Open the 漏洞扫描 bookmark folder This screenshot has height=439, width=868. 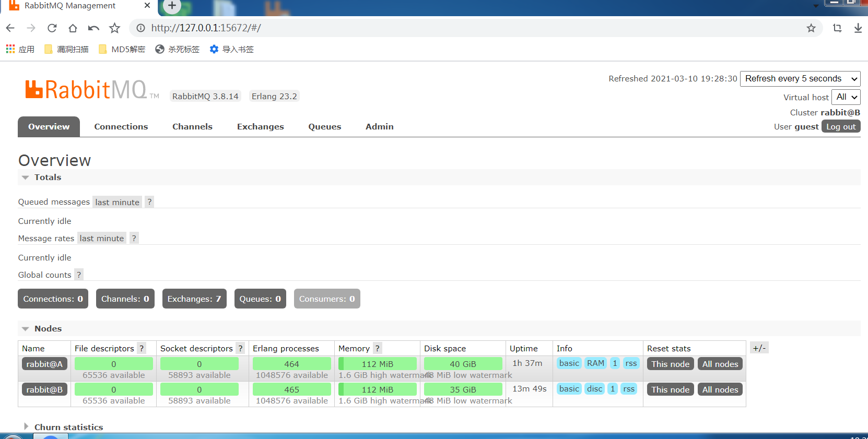point(67,49)
